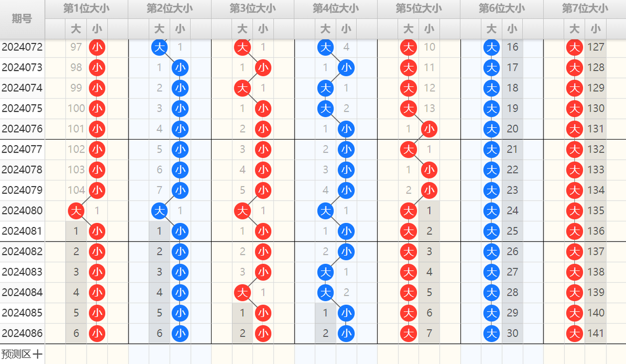Image resolution: width=626 pixels, height=364 pixels.
Task: Open issue number 2024079 row label
Action: click(22, 190)
